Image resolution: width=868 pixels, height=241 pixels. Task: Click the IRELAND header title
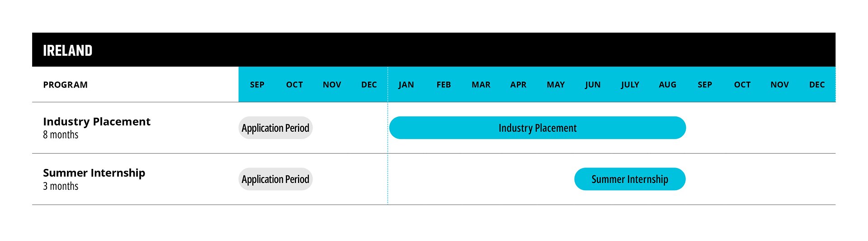click(x=68, y=50)
